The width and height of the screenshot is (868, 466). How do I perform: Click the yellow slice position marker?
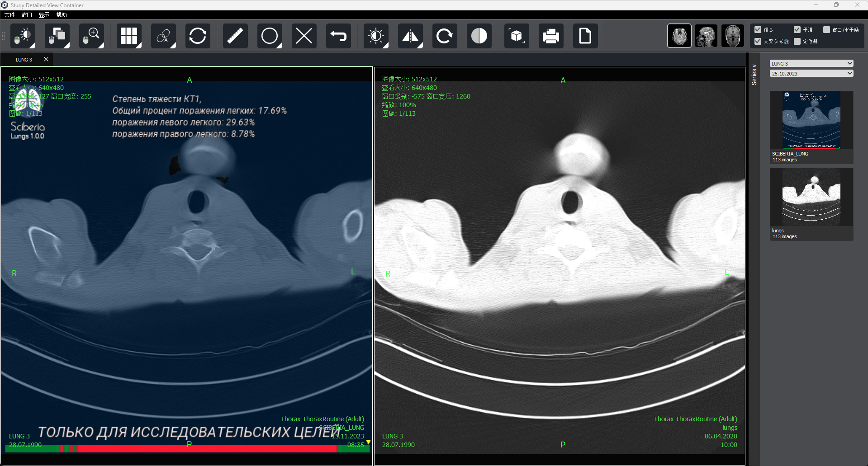(x=368, y=442)
